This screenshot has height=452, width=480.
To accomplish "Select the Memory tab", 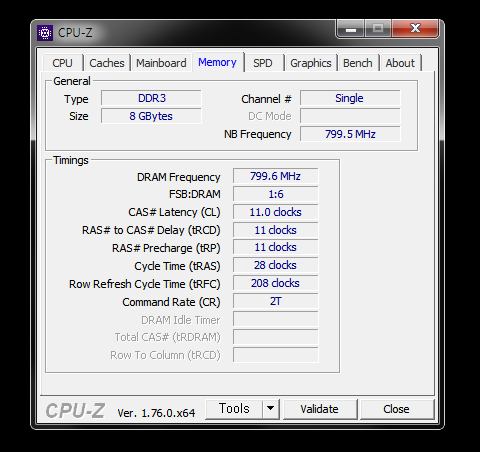I will (x=217, y=62).
